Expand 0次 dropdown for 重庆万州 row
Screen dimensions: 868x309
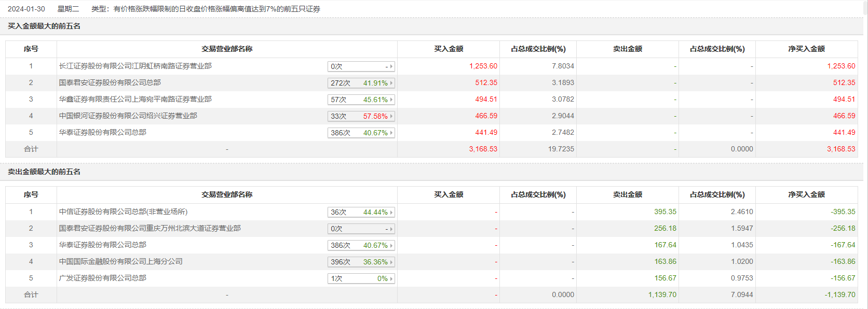[x=361, y=229]
